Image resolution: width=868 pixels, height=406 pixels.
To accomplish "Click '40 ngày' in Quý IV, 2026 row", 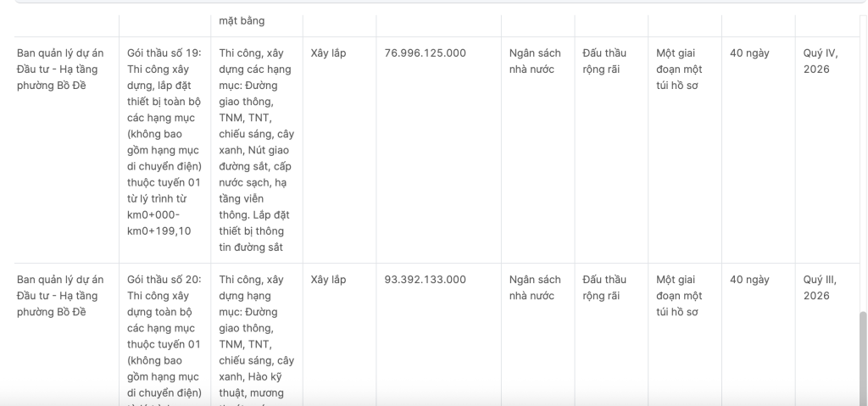I will (749, 53).
